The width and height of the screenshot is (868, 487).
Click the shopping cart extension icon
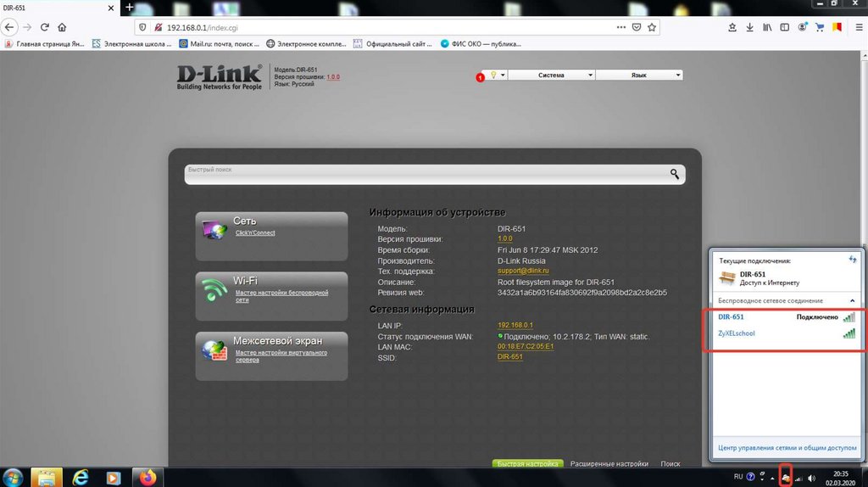pyautogui.click(x=820, y=27)
